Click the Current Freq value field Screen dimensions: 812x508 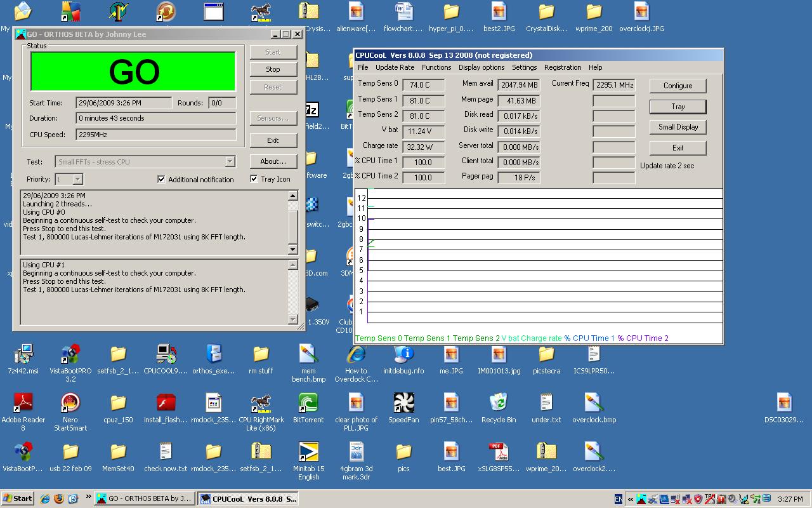614,85
